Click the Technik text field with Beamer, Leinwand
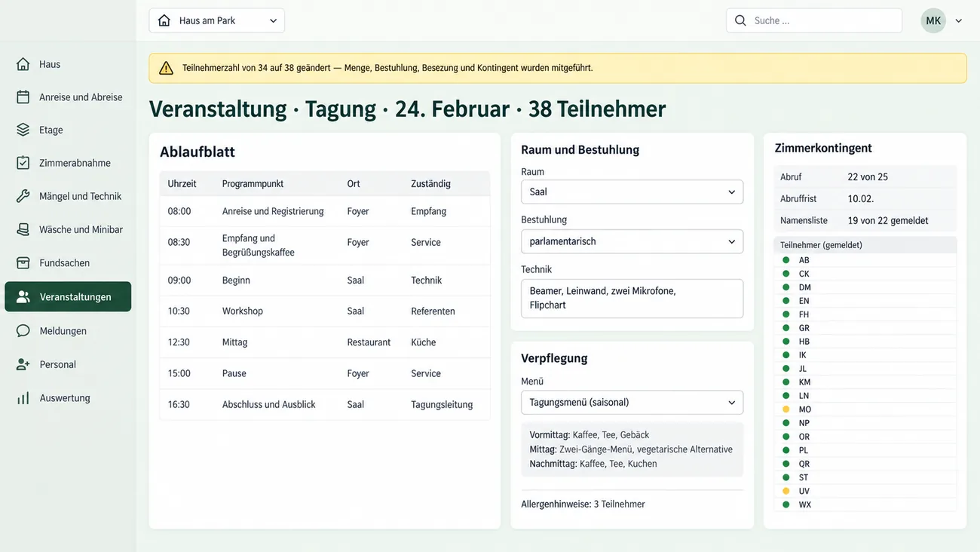This screenshot has width=980, height=552. 632,299
